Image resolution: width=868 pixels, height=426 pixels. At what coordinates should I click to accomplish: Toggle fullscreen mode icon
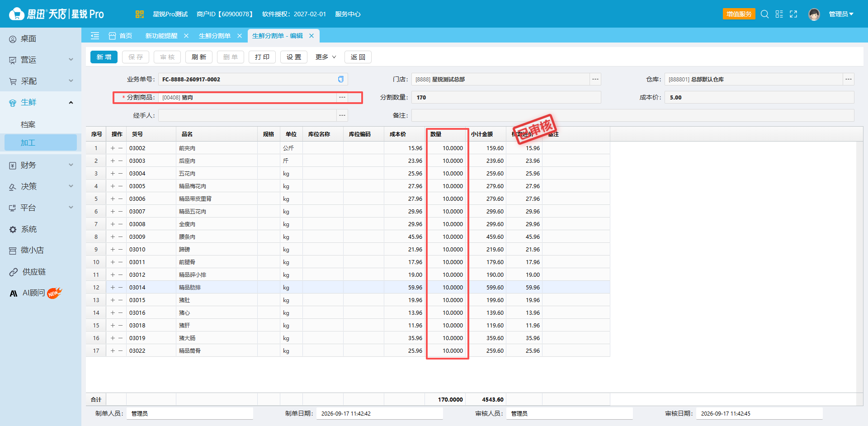click(793, 14)
